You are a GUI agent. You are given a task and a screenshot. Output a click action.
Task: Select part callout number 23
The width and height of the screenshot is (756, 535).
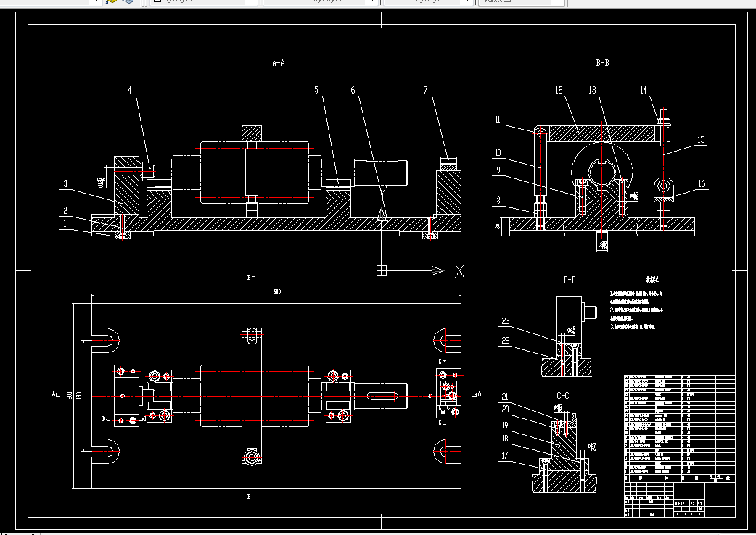pyautogui.click(x=505, y=321)
